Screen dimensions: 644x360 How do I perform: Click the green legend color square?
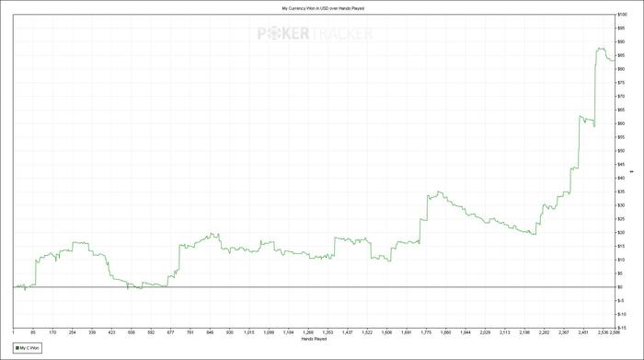click(x=17, y=348)
